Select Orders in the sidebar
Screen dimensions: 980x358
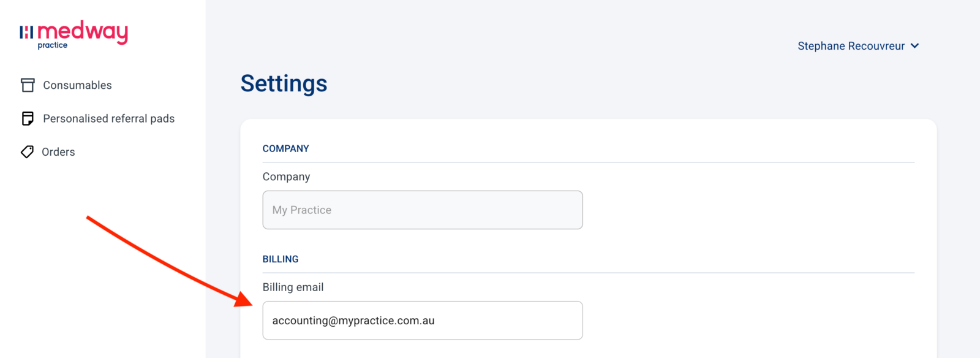58,152
